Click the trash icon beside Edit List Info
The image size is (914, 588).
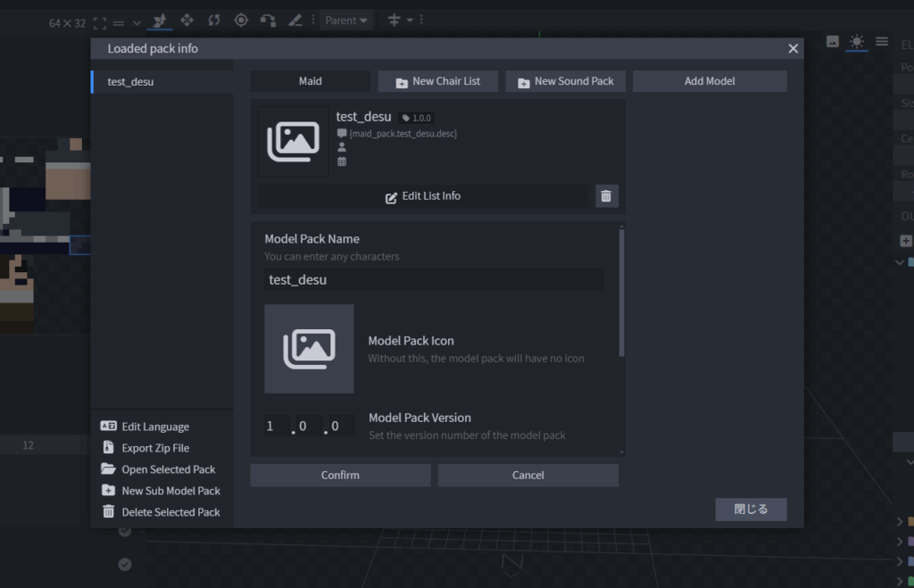click(x=606, y=196)
